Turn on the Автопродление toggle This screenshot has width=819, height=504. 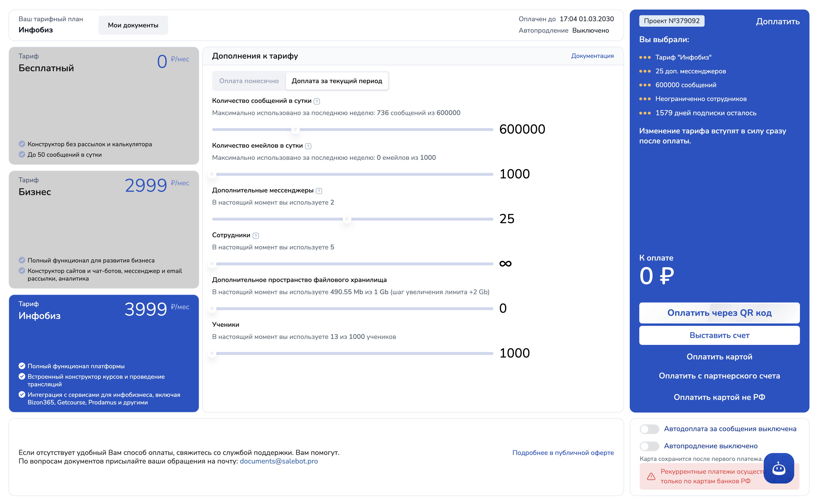649,446
